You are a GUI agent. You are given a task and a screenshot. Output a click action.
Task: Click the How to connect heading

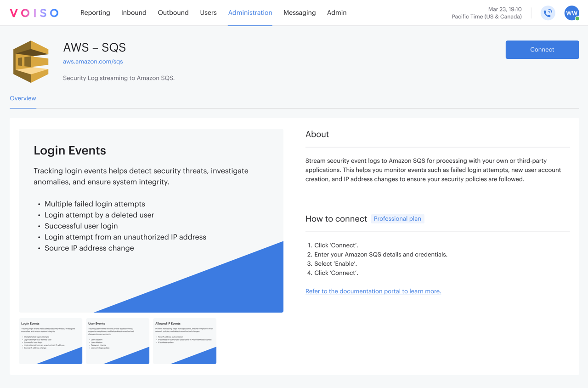point(336,219)
